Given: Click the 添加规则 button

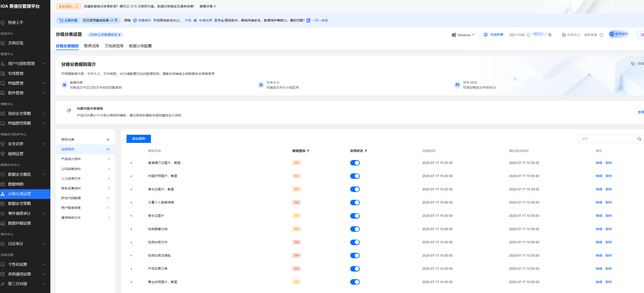Looking at the screenshot, I should (139, 139).
